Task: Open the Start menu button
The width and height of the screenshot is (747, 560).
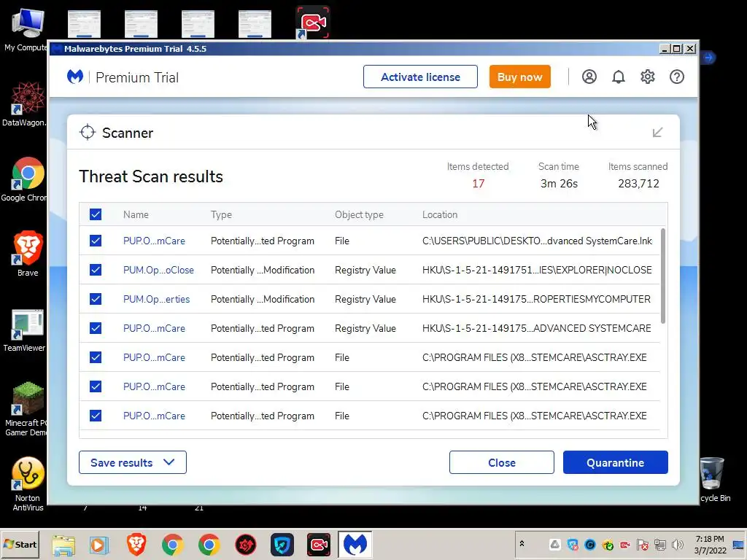Action: (x=20, y=544)
